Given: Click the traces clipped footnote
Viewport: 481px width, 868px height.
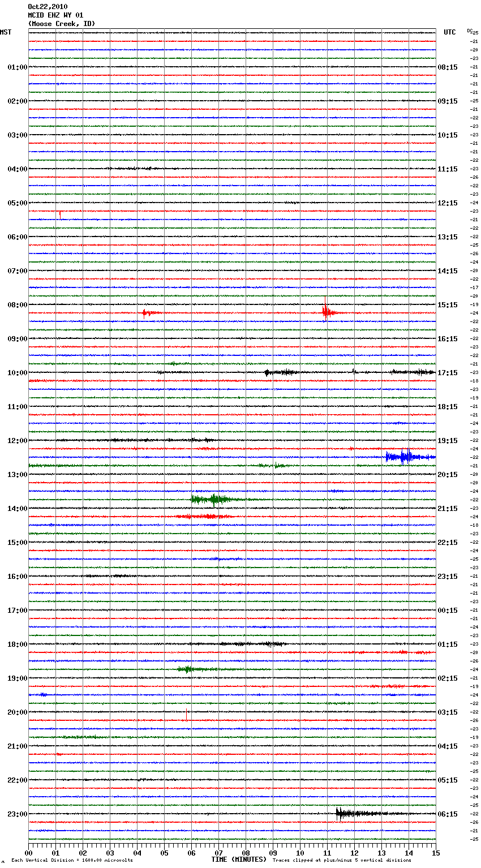Looking at the screenshot, I should point(342,860).
